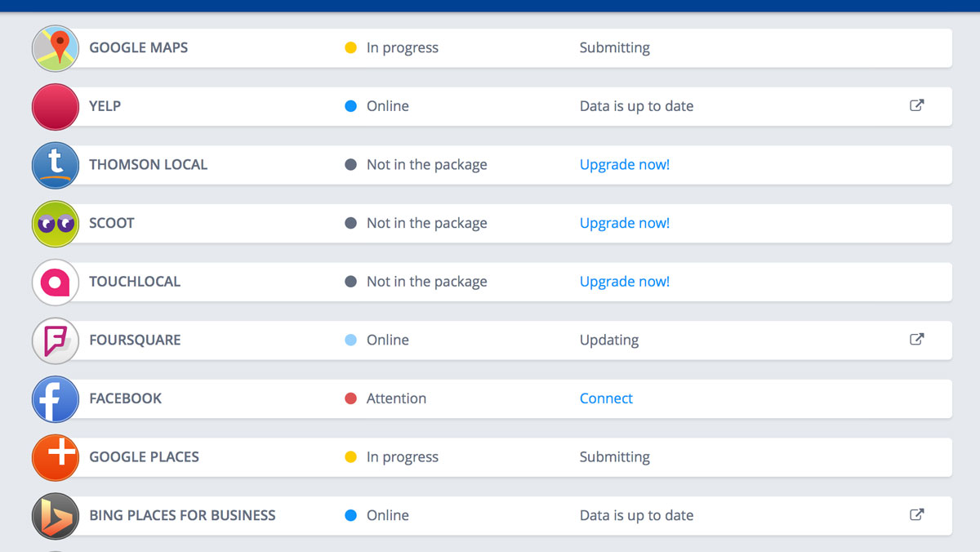The height and width of the screenshot is (552, 980).
Task: Select the YELP listing name
Action: tap(105, 106)
